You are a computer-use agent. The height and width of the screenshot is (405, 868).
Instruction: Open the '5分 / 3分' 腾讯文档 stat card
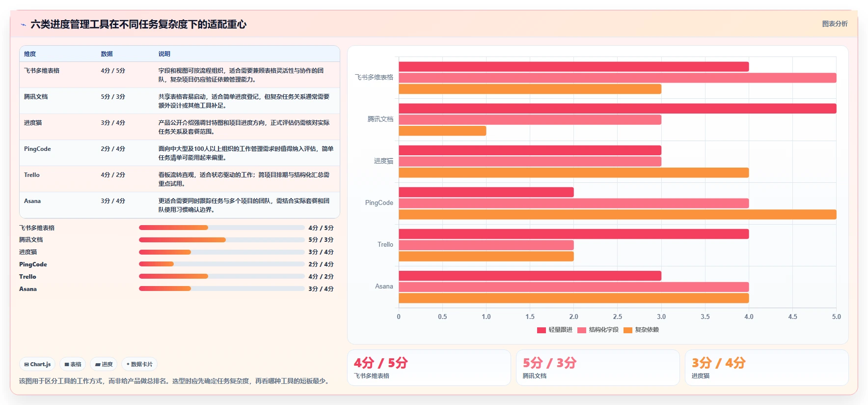point(598,368)
